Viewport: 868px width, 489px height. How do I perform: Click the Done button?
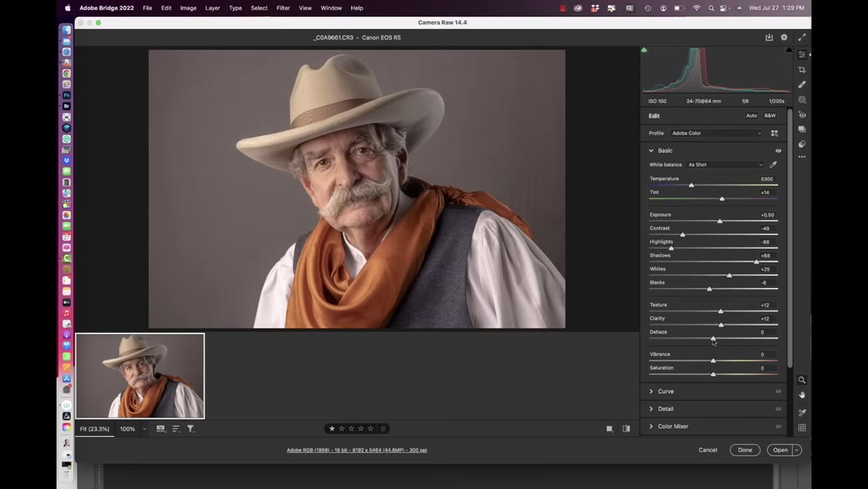745,450
